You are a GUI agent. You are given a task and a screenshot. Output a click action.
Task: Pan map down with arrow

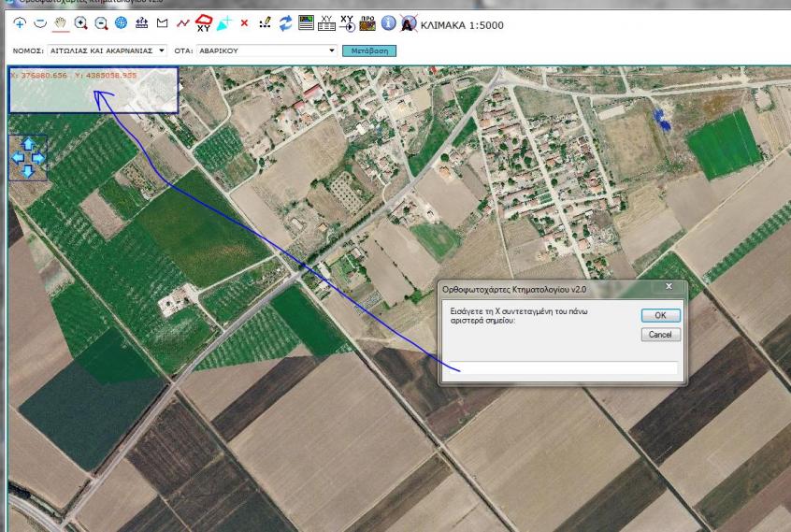tap(28, 171)
